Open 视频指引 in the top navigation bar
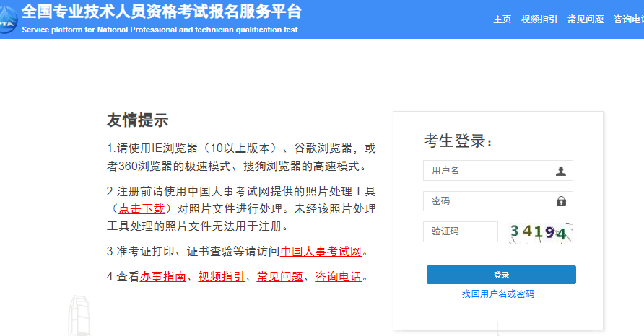The width and height of the screenshot is (644, 336). (x=539, y=19)
